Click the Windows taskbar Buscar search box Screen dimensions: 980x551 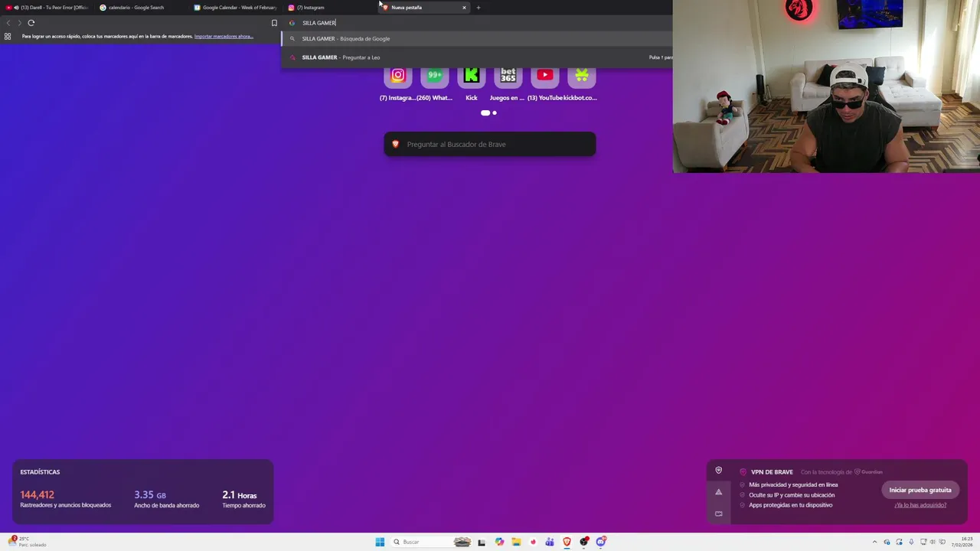pos(431,542)
